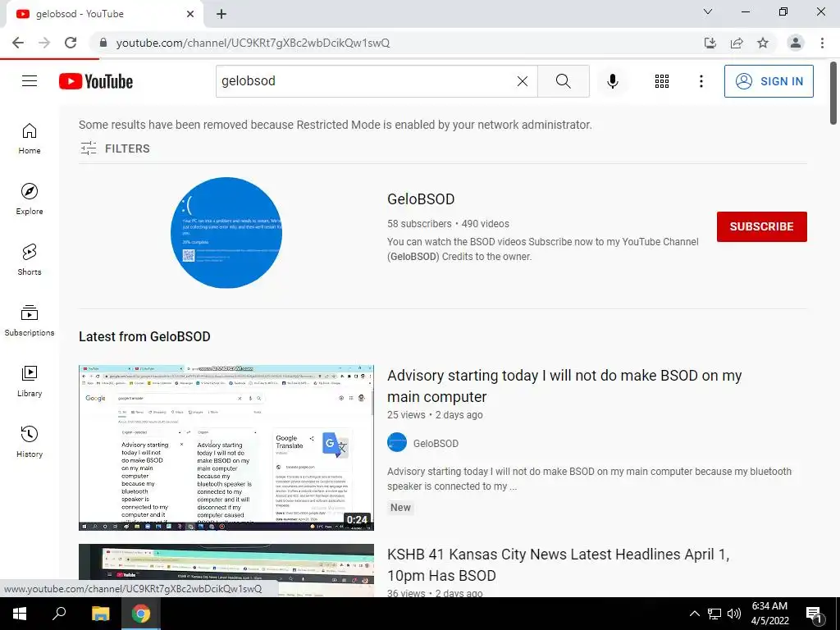840x630 pixels.
Task: Open network tray icon
Action: tap(714, 614)
